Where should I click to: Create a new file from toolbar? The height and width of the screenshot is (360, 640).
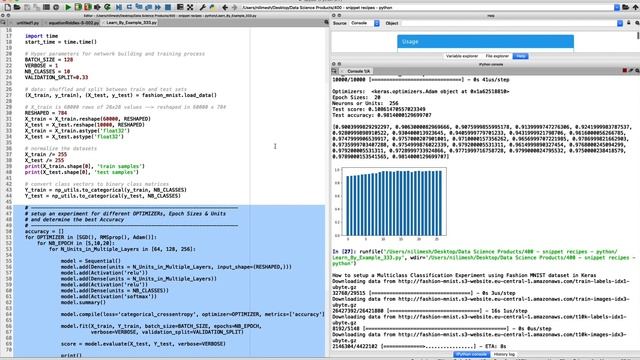pos(8,7)
